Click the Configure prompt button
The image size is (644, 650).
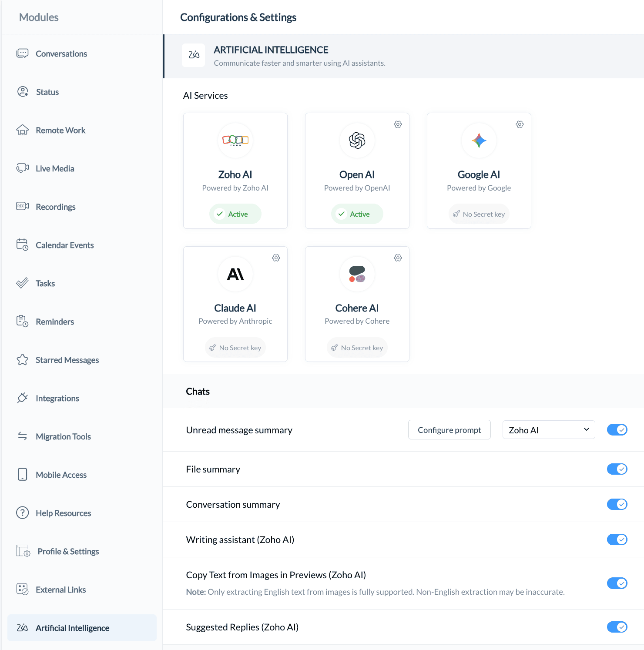tap(449, 430)
